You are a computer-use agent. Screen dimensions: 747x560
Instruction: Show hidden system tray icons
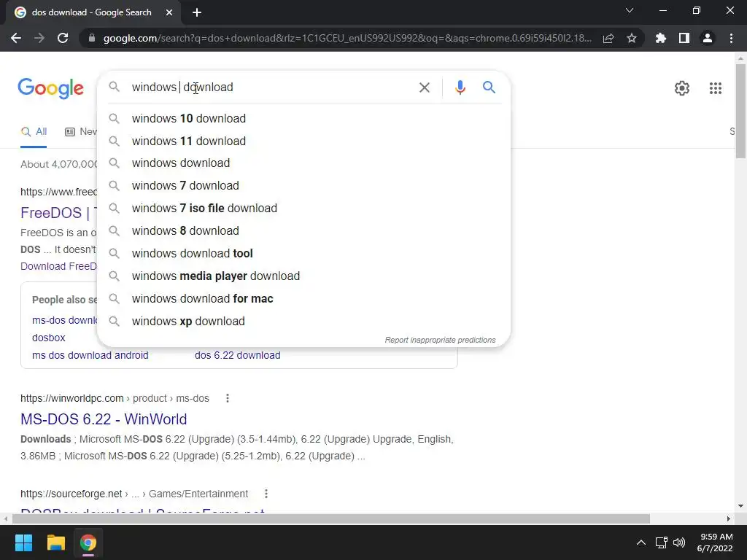[x=641, y=542]
